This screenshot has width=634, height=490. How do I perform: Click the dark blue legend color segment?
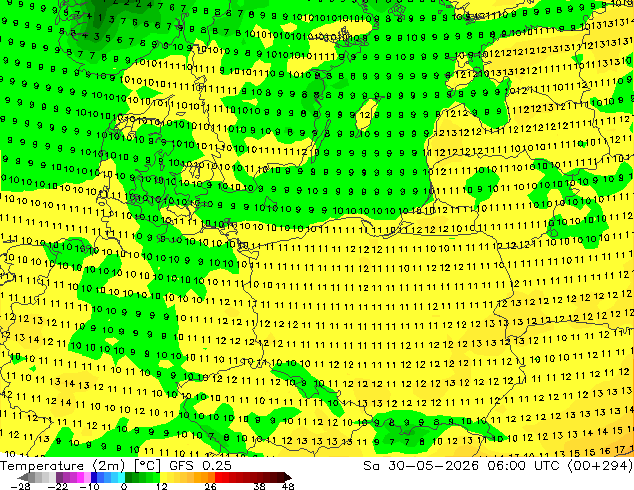click(x=94, y=477)
